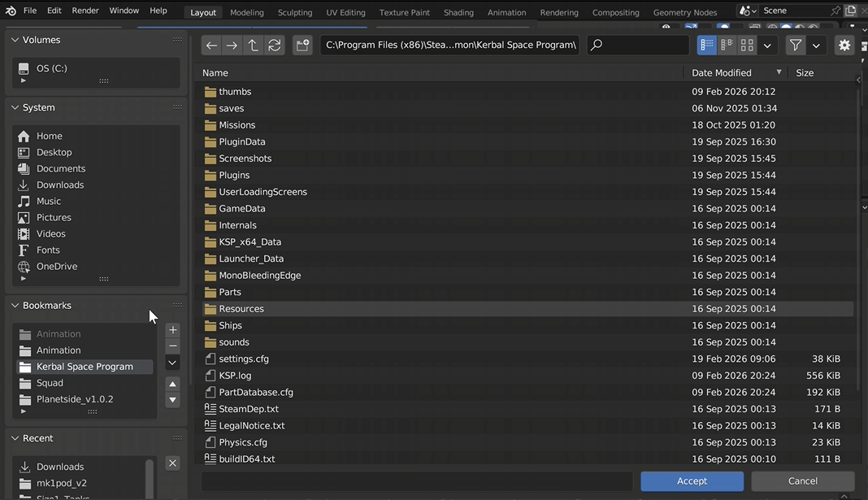Move bookmark down in list
This screenshot has width=868, height=500.
pos(172,400)
